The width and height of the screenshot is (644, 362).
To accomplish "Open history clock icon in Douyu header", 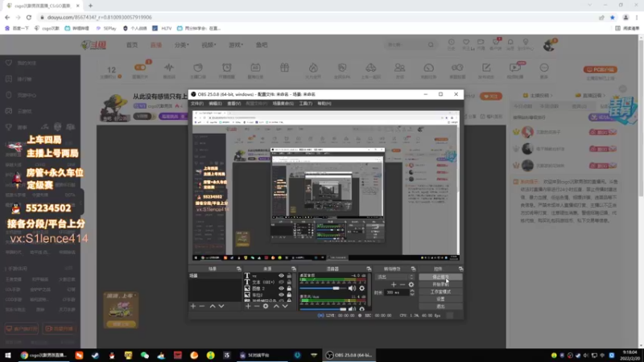I will tap(451, 43).
